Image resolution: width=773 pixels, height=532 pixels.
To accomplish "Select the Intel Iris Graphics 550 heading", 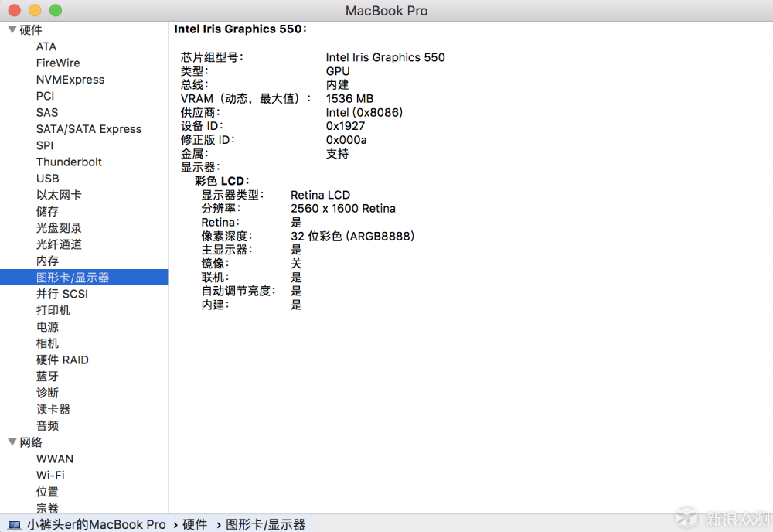I will pos(240,29).
